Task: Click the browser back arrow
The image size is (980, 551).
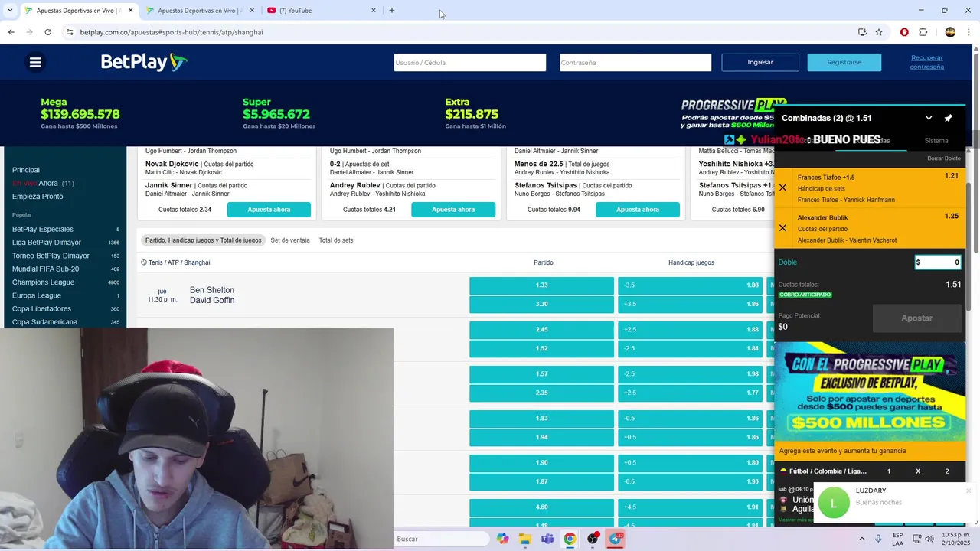Action: pyautogui.click(x=11, y=32)
